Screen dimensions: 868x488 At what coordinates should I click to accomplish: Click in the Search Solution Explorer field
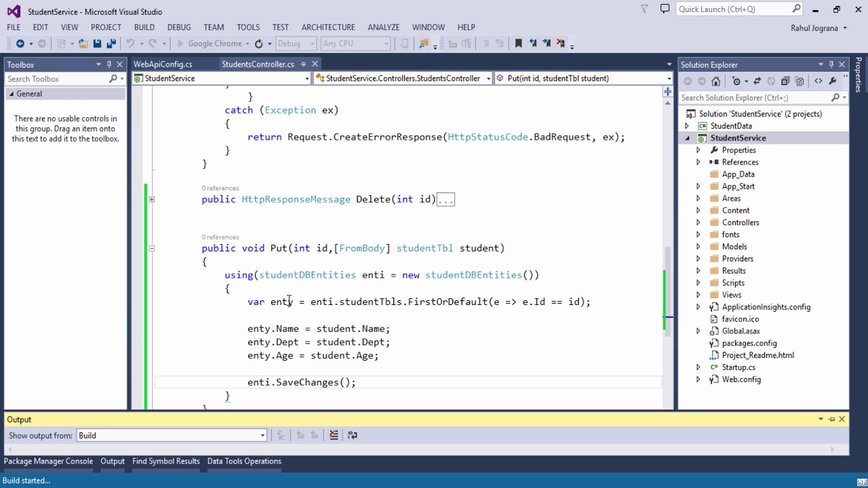point(756,98)
